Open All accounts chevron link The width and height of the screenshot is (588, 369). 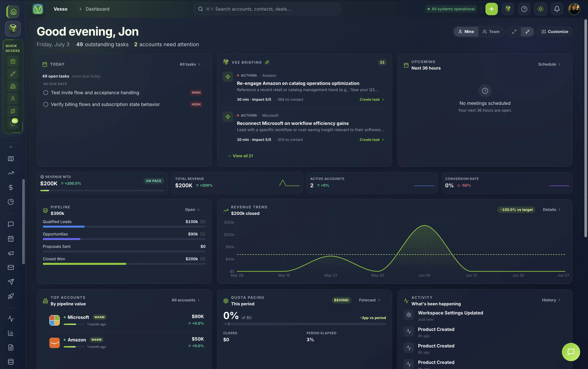(x=186, y=300)
